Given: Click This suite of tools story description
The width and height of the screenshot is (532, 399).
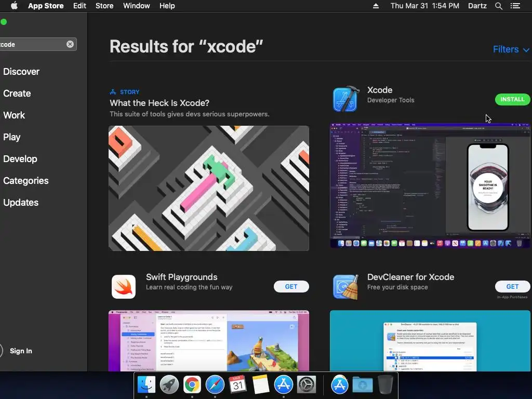Looking at the screenshot, I should coord(189,114).
